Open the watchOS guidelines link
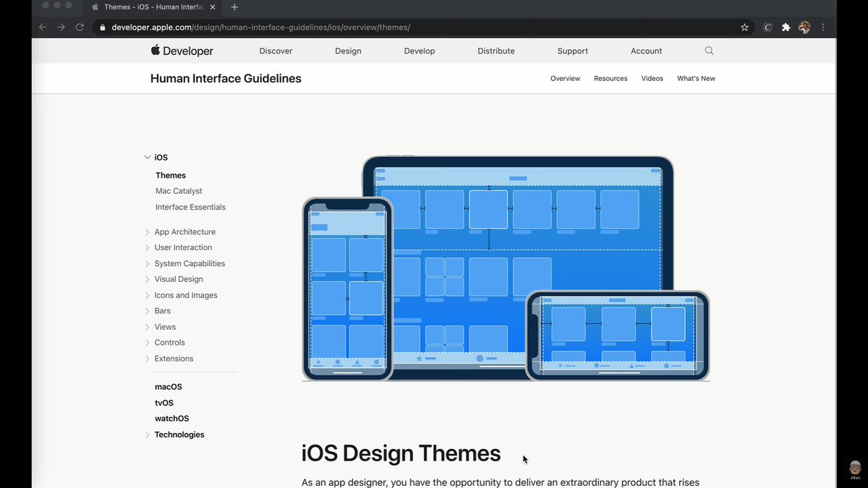The image size is (868, 488). [x=171, y=419]
